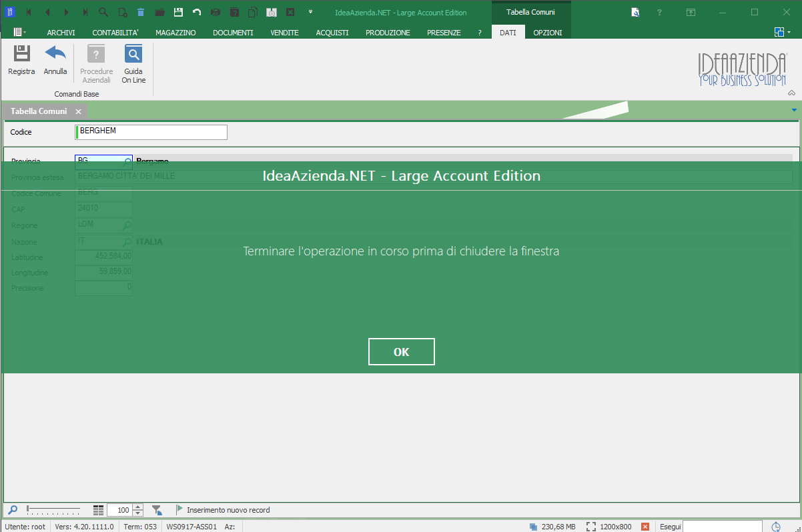Click the blue trash delete icon

point(141,12)
